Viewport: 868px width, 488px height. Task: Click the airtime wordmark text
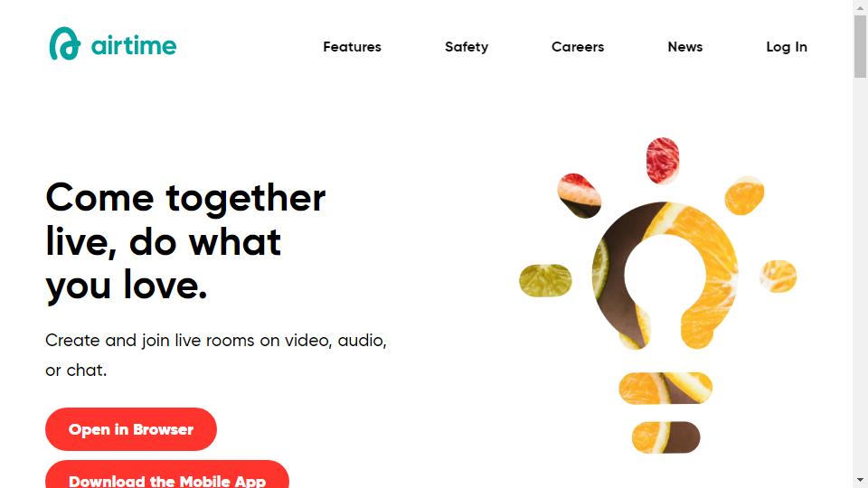point(134,46)
